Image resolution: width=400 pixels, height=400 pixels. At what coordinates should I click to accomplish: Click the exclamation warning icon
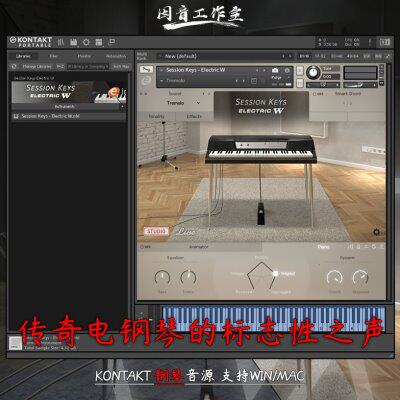(x=370, y=42)
